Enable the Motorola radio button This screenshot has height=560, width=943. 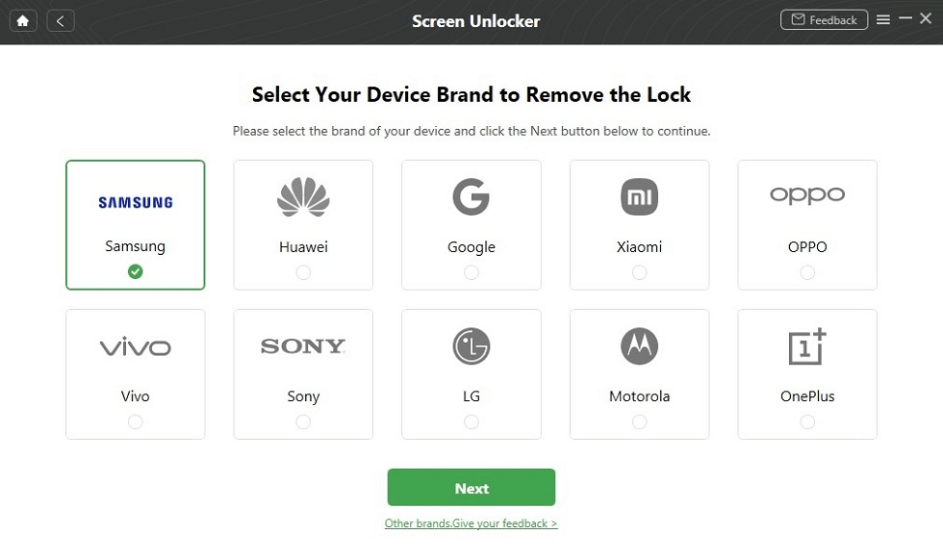point(639,421)
